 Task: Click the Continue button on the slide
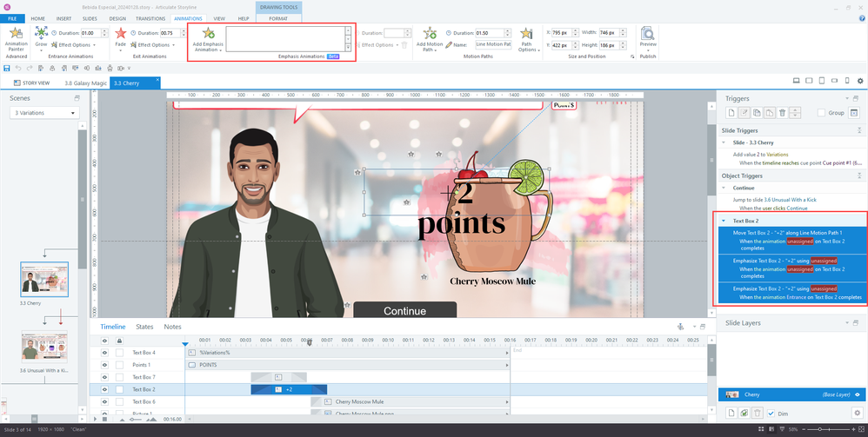point(404,311)
